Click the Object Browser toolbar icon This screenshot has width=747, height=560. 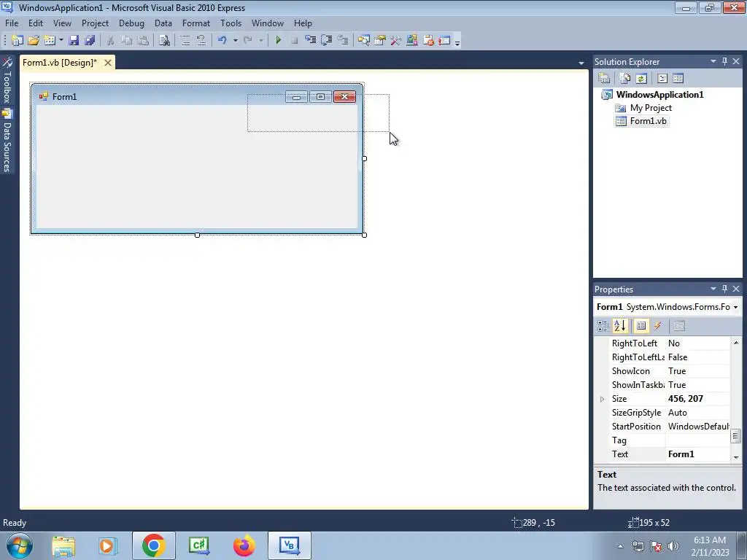coord(412,41)
